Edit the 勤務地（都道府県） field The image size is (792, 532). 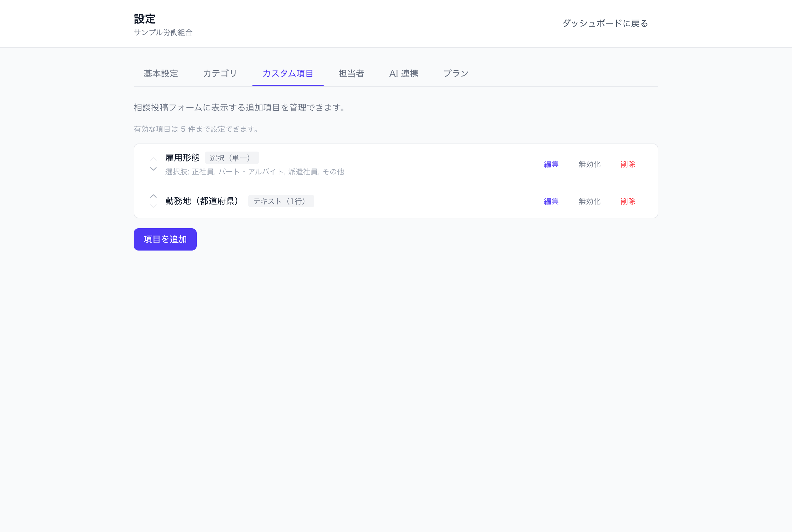click(x=551, y=201)
